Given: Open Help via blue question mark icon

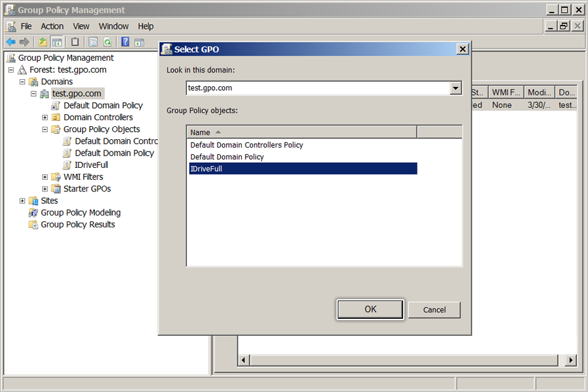Looking at the screenshot, I should tap(125, 42).
